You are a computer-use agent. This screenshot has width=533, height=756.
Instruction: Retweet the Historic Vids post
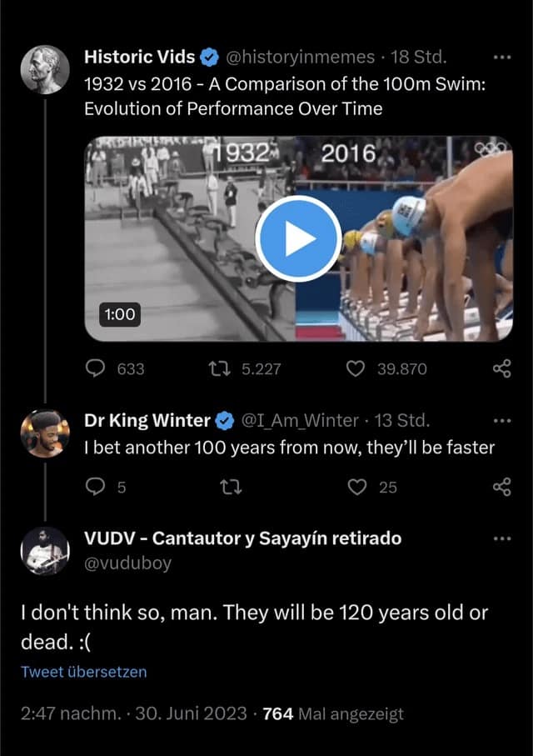(x=219, y=369)
